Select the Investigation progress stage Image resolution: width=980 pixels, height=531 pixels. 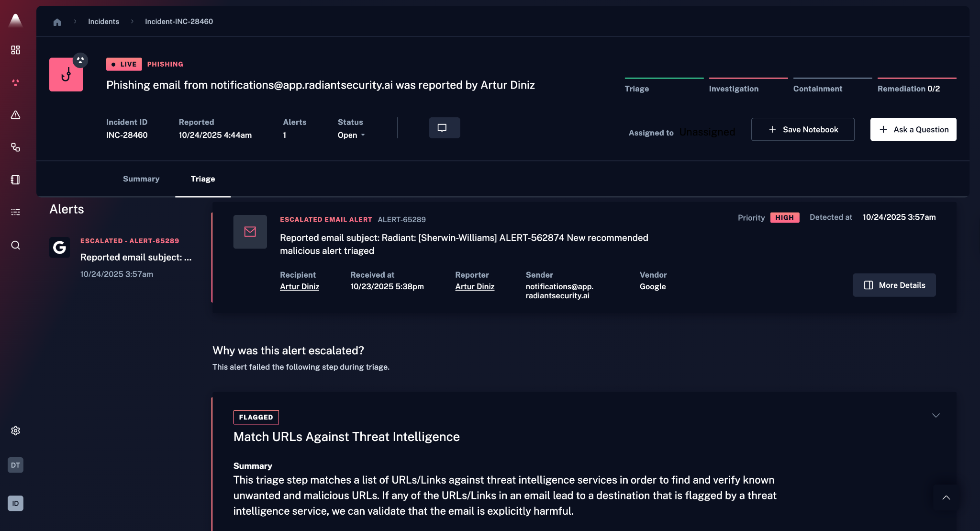click(x=734, y=88)
